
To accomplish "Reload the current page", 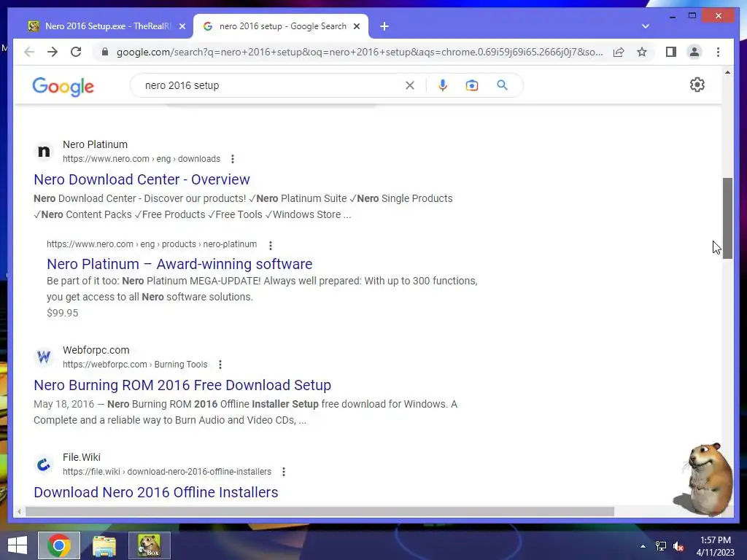I will (x=76, y=52).
